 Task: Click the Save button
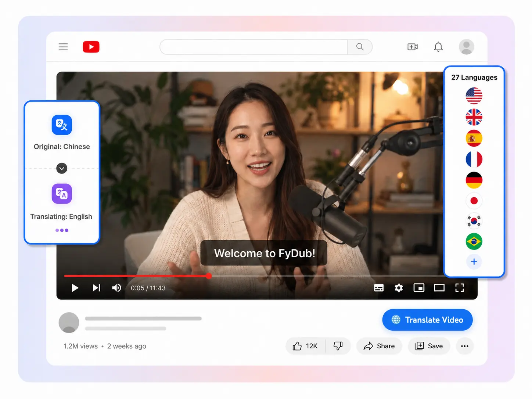coord(429,346)
